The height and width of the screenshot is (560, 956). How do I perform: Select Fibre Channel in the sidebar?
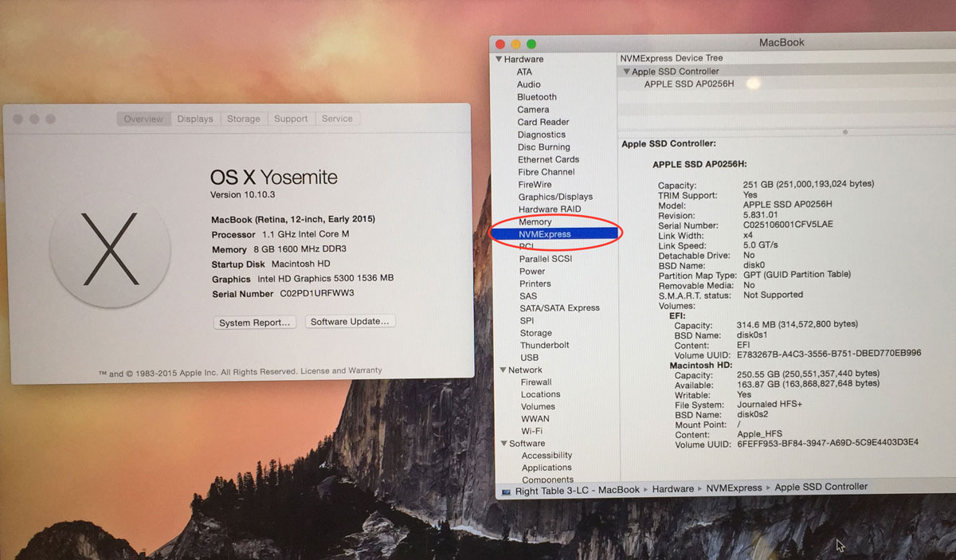click(x=547, y=172)
